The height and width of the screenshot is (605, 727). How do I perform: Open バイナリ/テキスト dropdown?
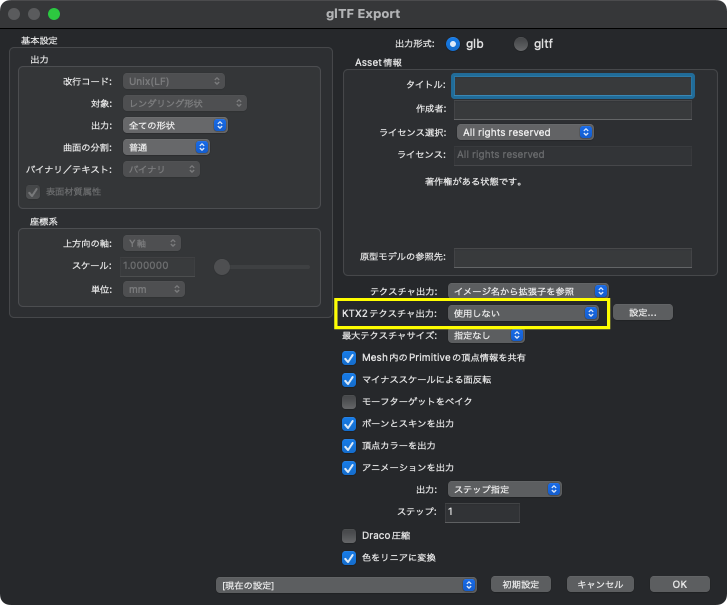click(x=161, y=169)
